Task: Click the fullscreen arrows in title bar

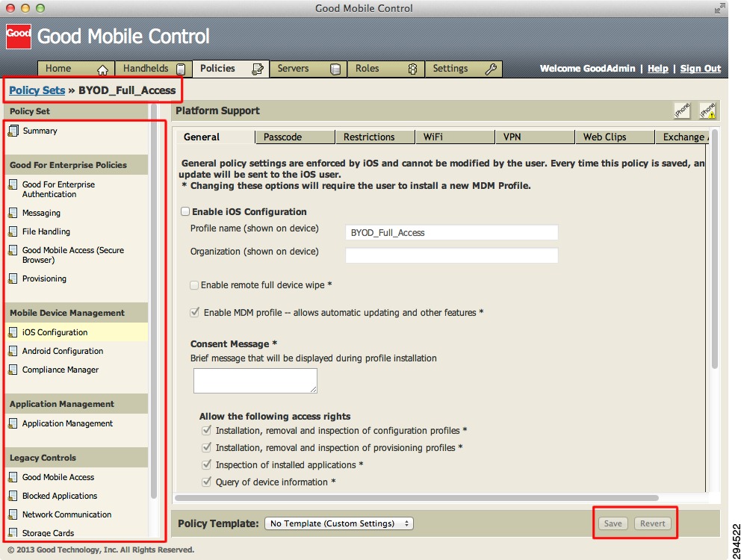Action: [719, 8]
